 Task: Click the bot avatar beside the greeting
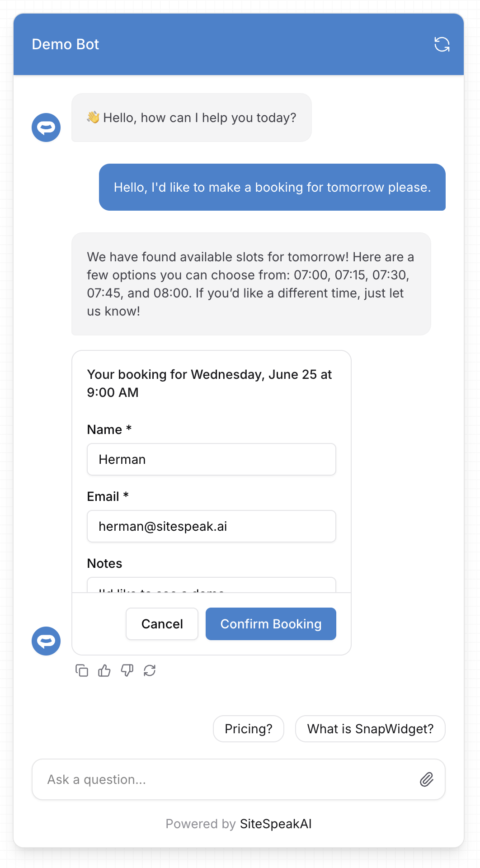click(x=46, y=127)
